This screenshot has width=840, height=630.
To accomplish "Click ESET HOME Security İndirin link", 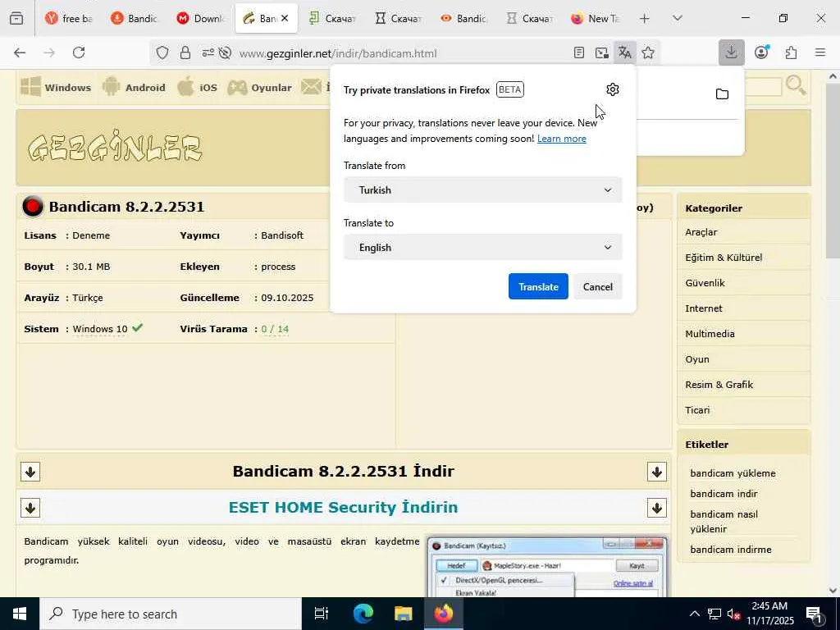I will (x=344, y=507).
